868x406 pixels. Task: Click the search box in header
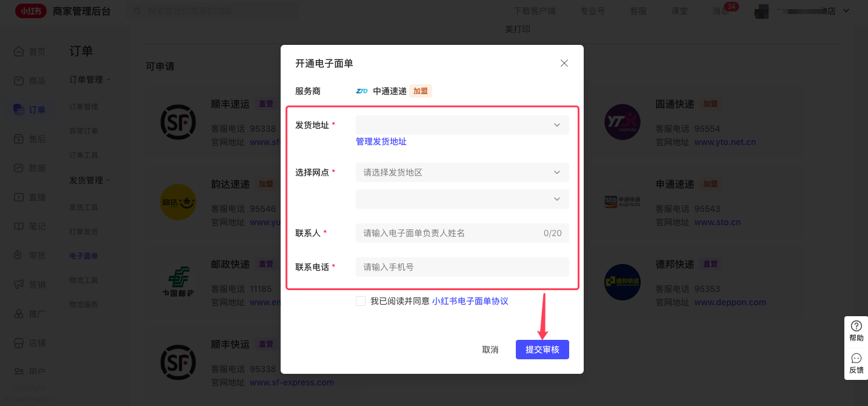pos(212,11)
